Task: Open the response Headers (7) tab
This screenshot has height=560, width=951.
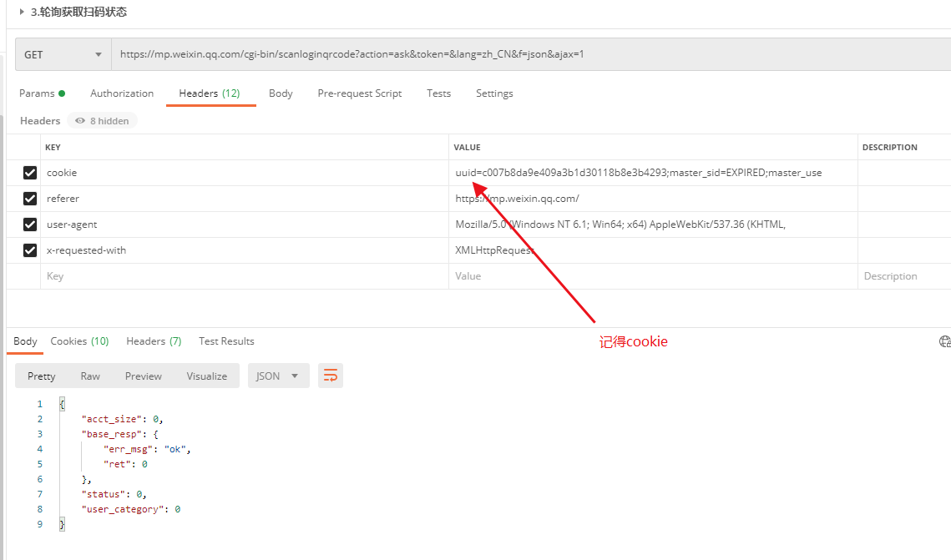Action: [154, 341]
